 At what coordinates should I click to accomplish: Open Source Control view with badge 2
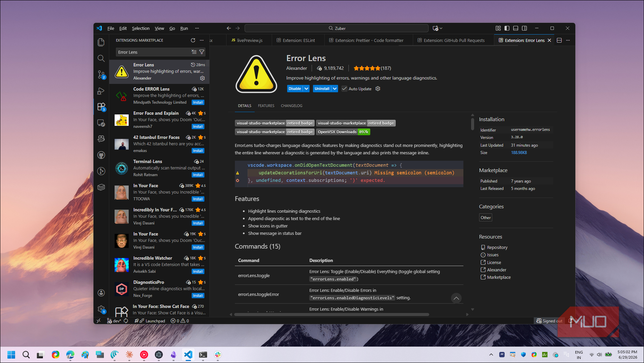click(x=101, y=74)
